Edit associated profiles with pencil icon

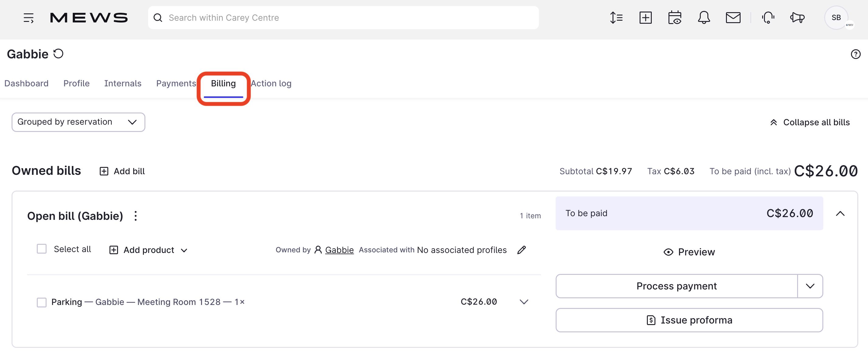(x=521, y=250)
